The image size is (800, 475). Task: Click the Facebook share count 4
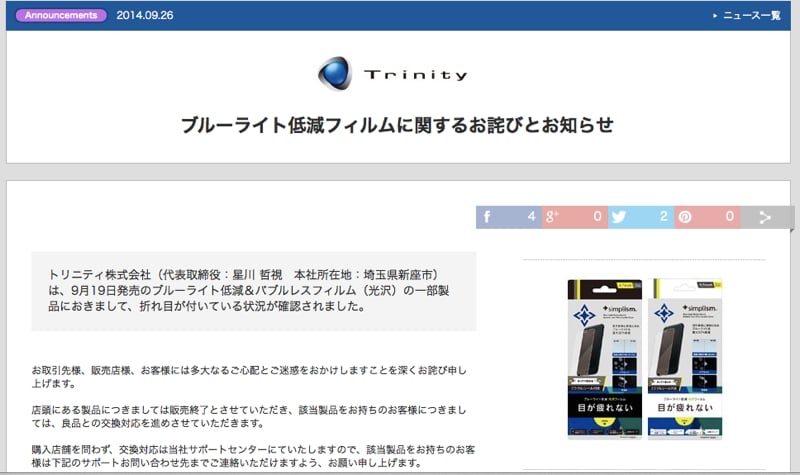pyautogui.click(x=531, y=216)
